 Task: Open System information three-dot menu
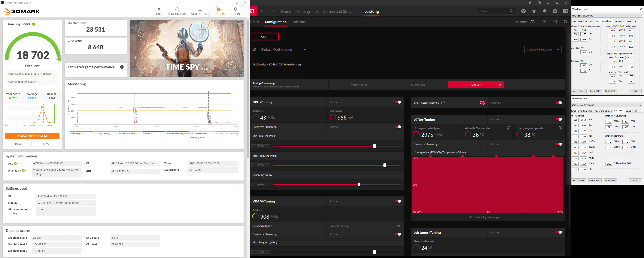[240, 156]
